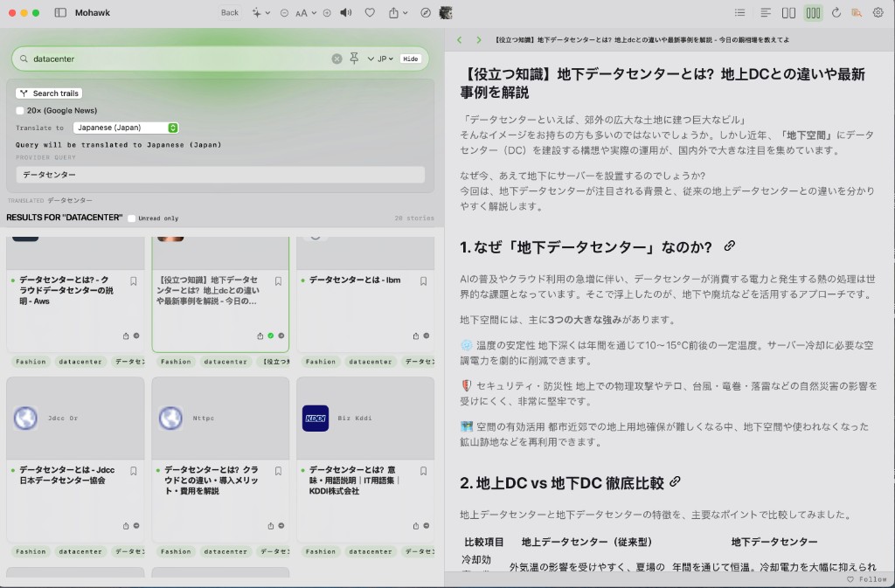Screen dimensions: 895x588
Task: Bookmark the Ibm datacenter story
Action: click(x=423, y=281)
